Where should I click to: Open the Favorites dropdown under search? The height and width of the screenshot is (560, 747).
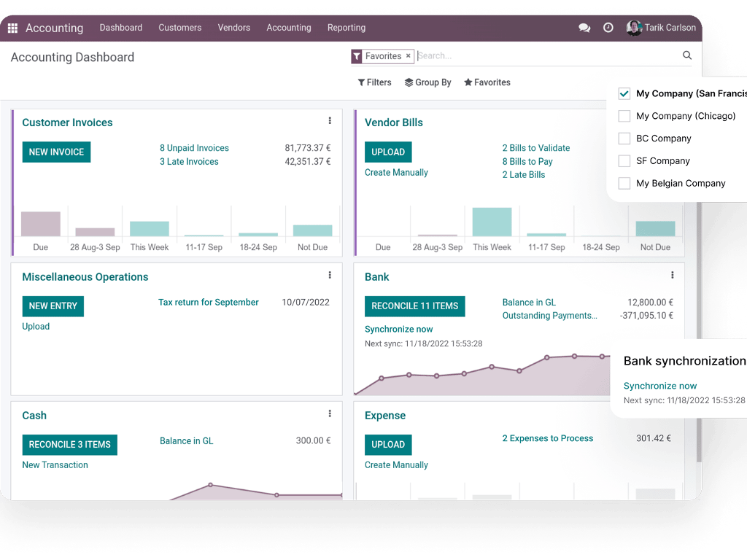coord(487,82)
